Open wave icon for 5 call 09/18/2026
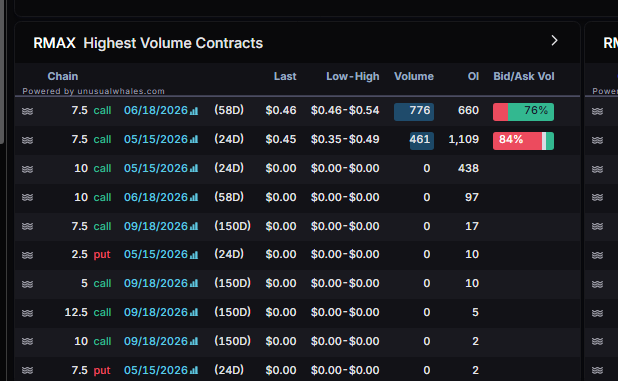This screenshot has width=618, height=381. pos(27,284)
